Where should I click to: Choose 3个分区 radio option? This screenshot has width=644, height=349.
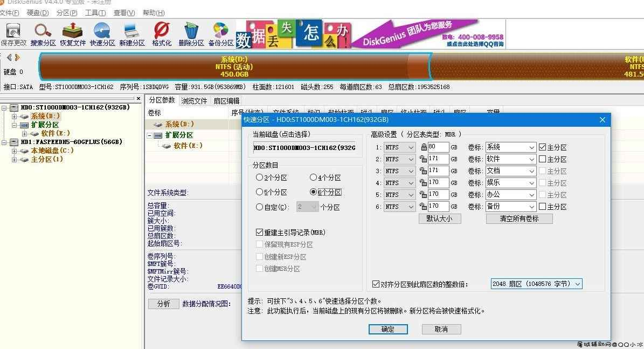[259, 177]
